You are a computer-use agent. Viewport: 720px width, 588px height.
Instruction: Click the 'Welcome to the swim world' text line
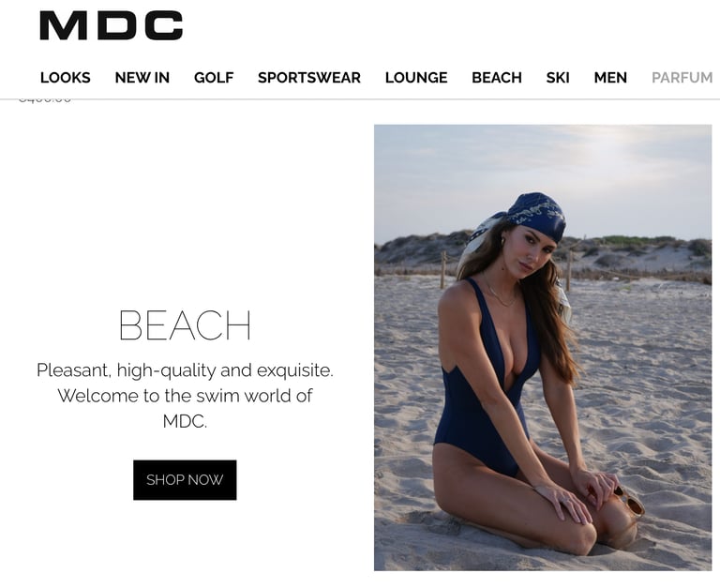click(185, 396)
